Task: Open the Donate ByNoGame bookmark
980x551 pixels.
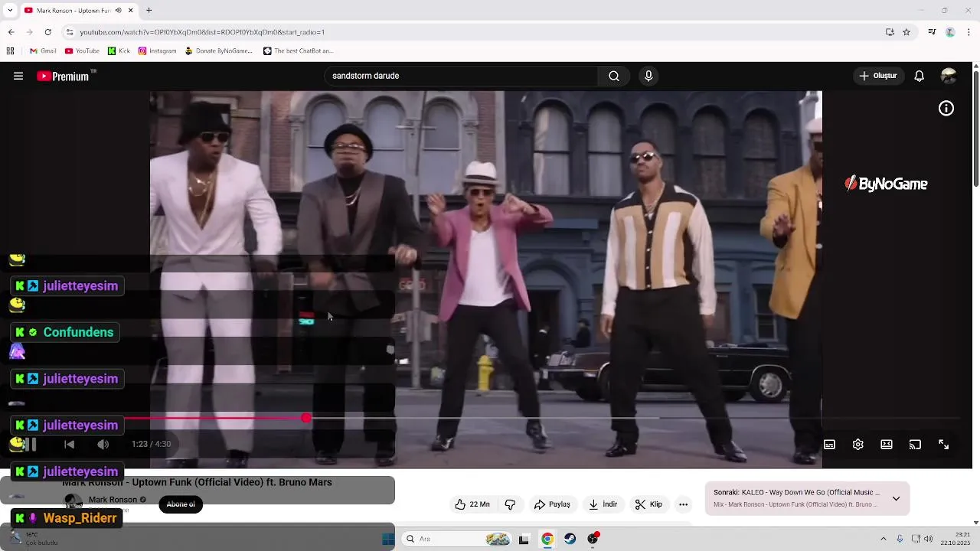Action: tap(218, 51)
